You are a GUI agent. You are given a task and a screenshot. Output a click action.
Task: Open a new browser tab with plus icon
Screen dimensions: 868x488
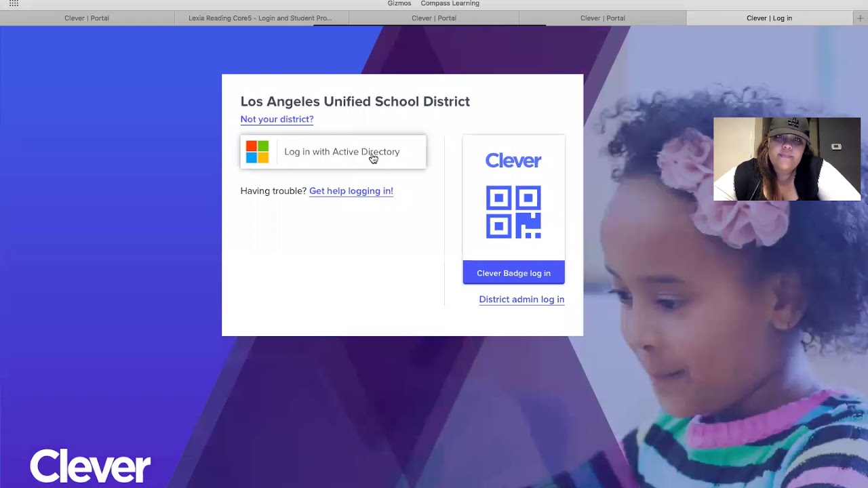pyautogui.click(x=861, y=18)
